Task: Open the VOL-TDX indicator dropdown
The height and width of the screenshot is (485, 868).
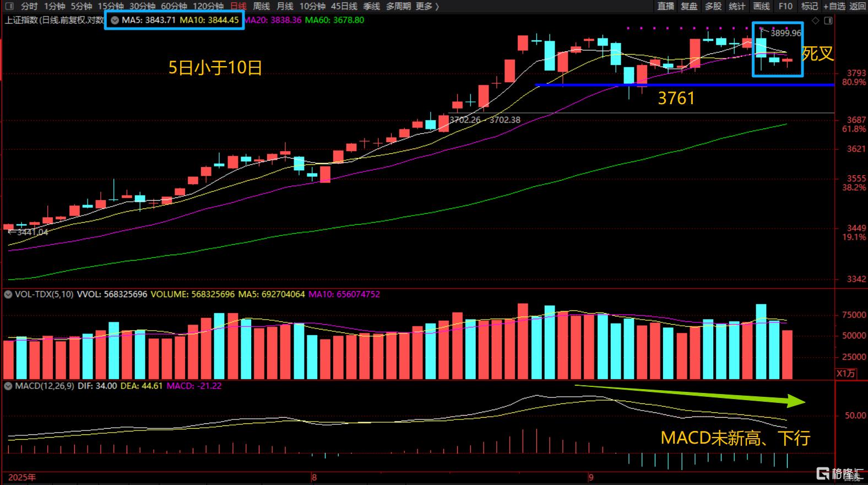Action: coord(8,294)
